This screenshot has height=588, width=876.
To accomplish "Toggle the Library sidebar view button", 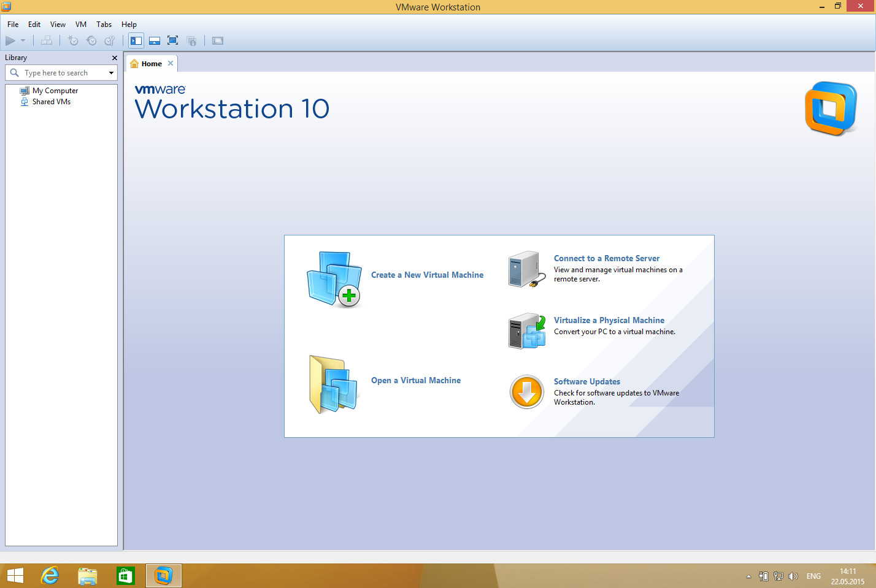I will coord(136,41).
